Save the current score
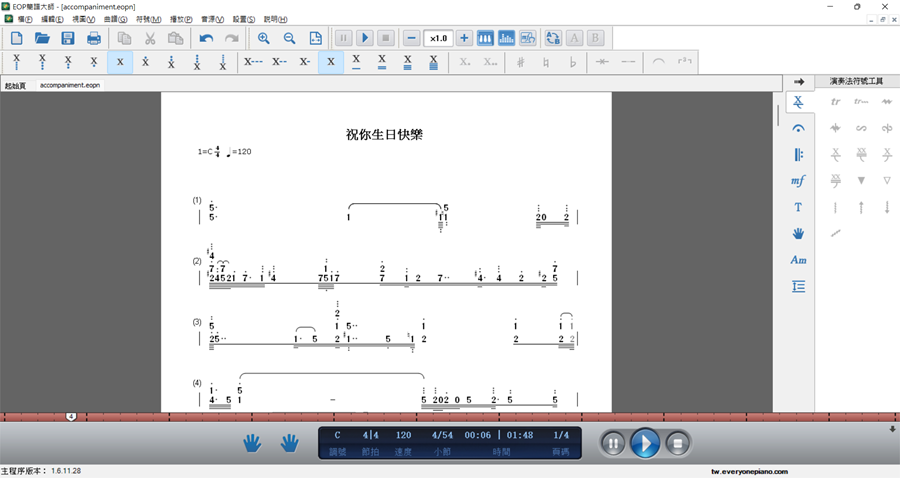The width and height of the screenshot is (900, 478). pyautogui.click(x=68, y=38)
